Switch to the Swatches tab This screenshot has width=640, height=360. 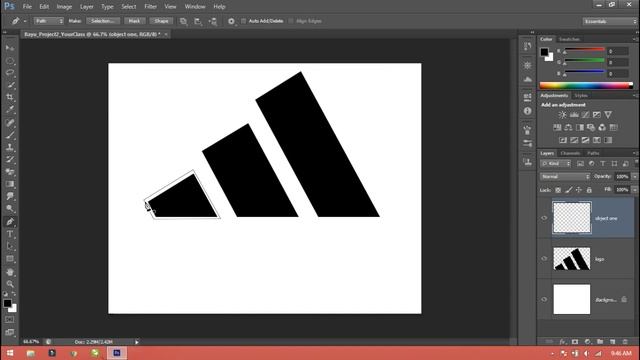(x=569, y=39)
